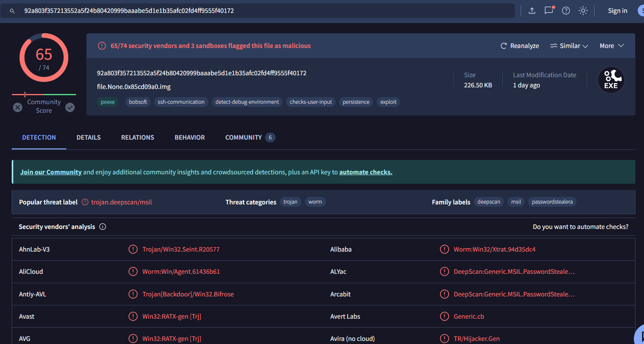Switch to the DETAILS tab
This screenshot has height=344, width=644.
pyautogui.click(x=89, y=137)
